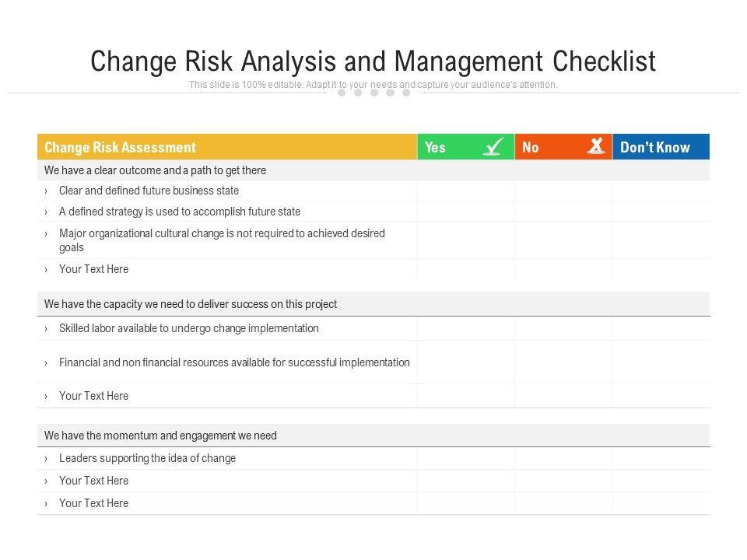Screen dimensions: 747x560
Task: Click chevron bullet beside 'Skilled labor available' row
Action: 47,329
